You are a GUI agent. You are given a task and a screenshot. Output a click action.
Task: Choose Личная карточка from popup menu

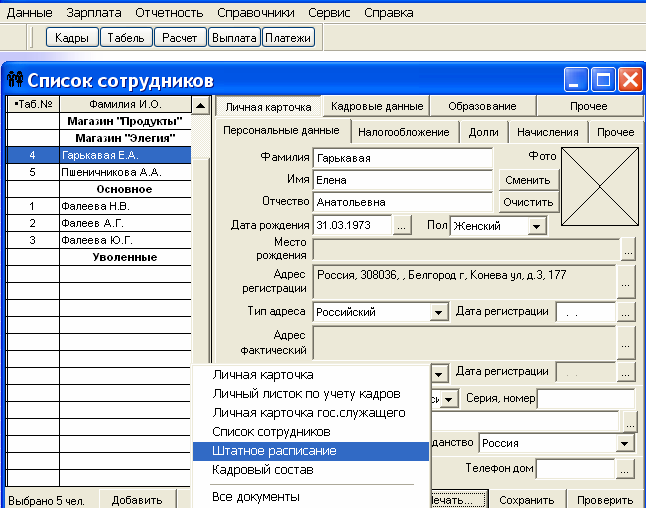(311, 375)
